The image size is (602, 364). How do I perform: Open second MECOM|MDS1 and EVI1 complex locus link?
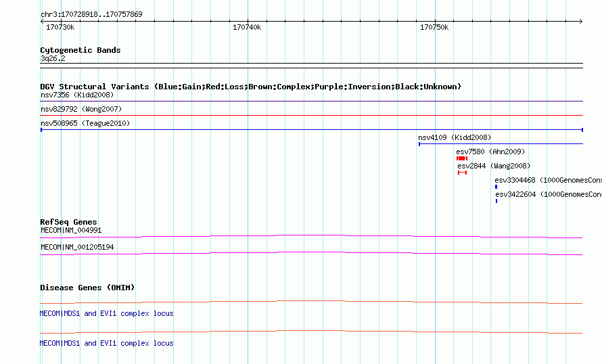(x=106, y=343)
